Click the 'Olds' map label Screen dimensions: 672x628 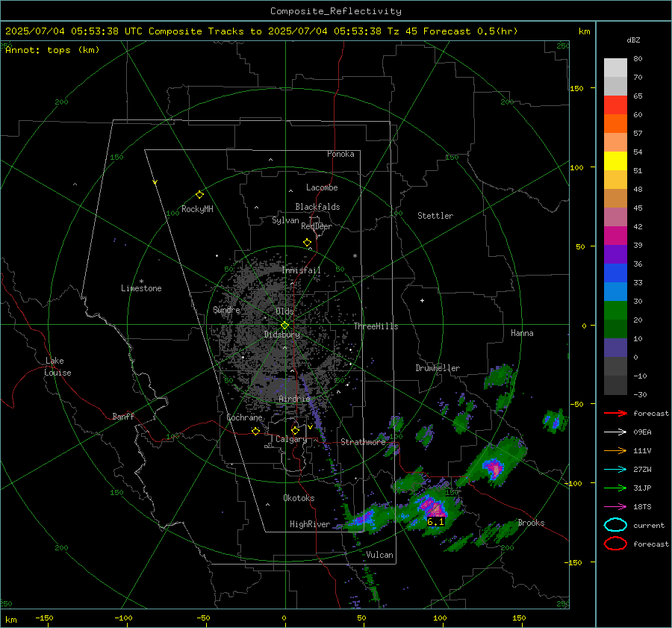[284, 311]
